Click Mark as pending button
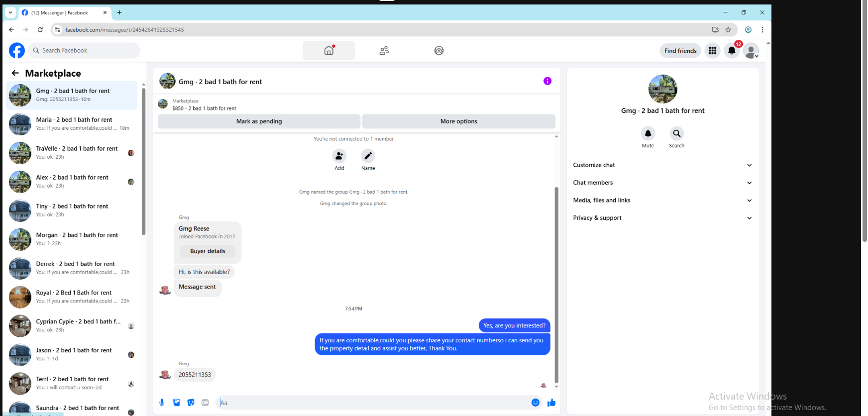868x416 pixels. [259, 121]
